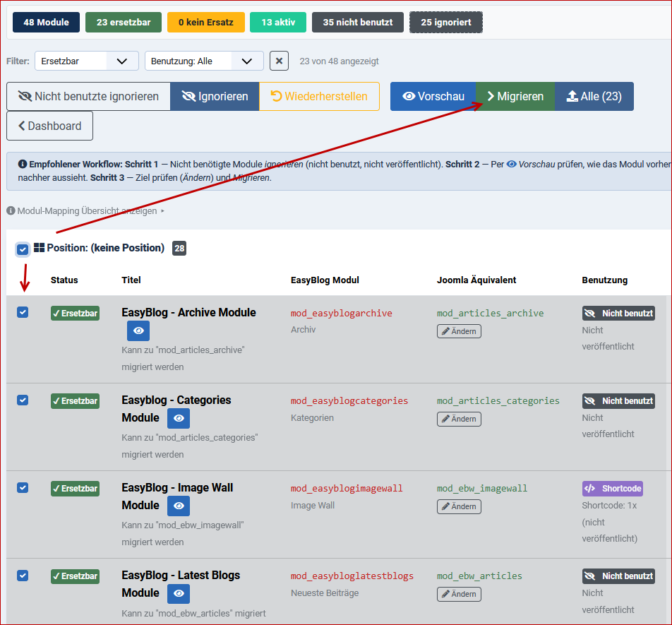Click the eye icon beside EasyBlog - Latest Blogs Module
672x625 pixels.
click(x=178, y=593)
